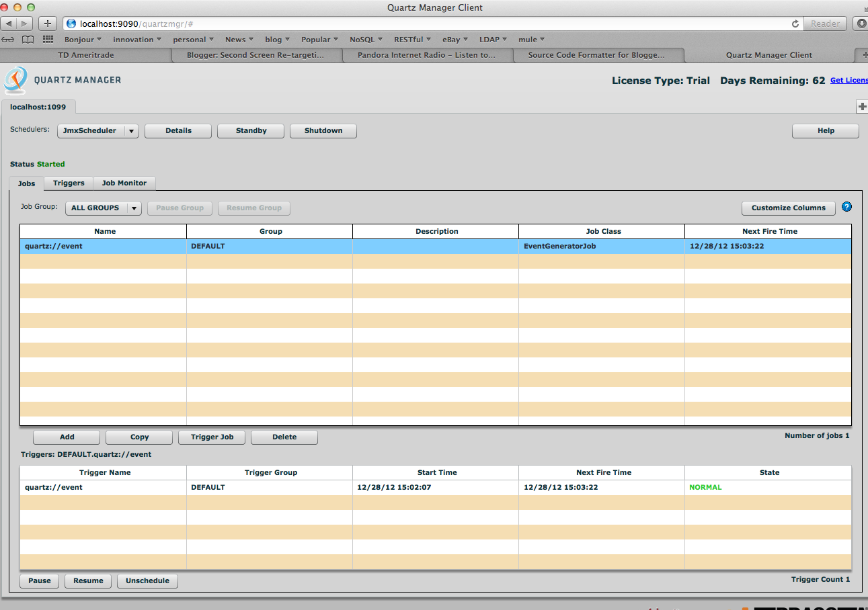Click the Get License link
Viewport: 868px width, 610px height.
(x=849, y=80)
